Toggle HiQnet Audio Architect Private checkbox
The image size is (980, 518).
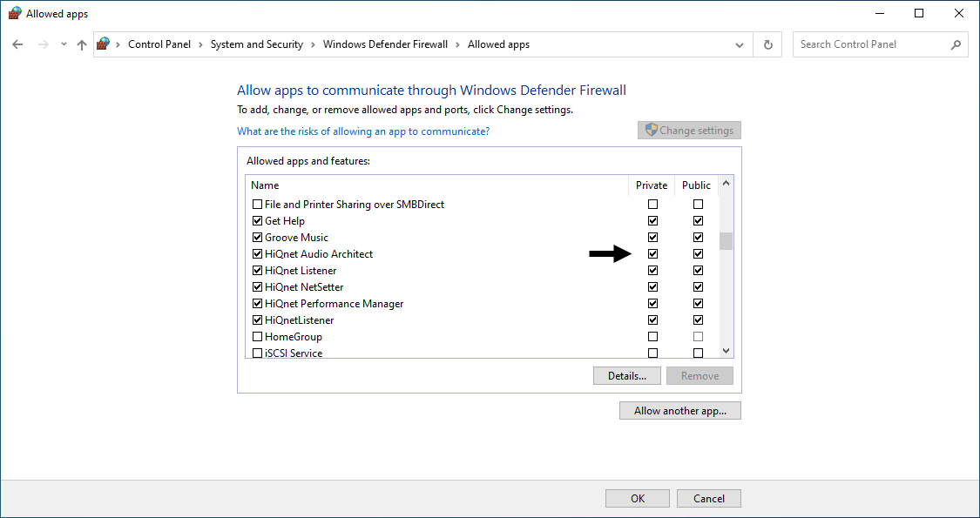pos(653,253)
